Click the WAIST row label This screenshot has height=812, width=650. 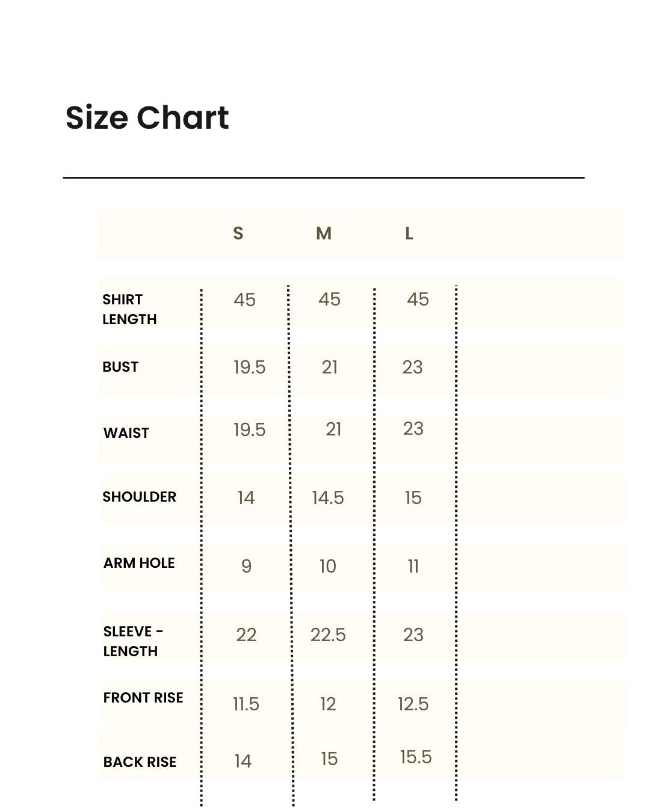tap(126, 433)
